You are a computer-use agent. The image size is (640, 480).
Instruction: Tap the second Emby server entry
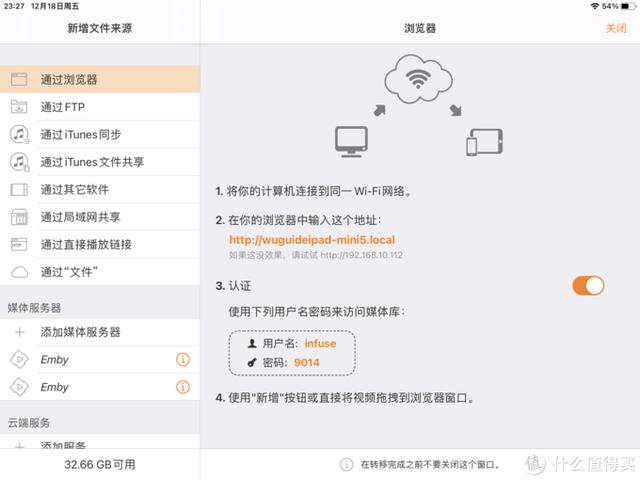100,387
